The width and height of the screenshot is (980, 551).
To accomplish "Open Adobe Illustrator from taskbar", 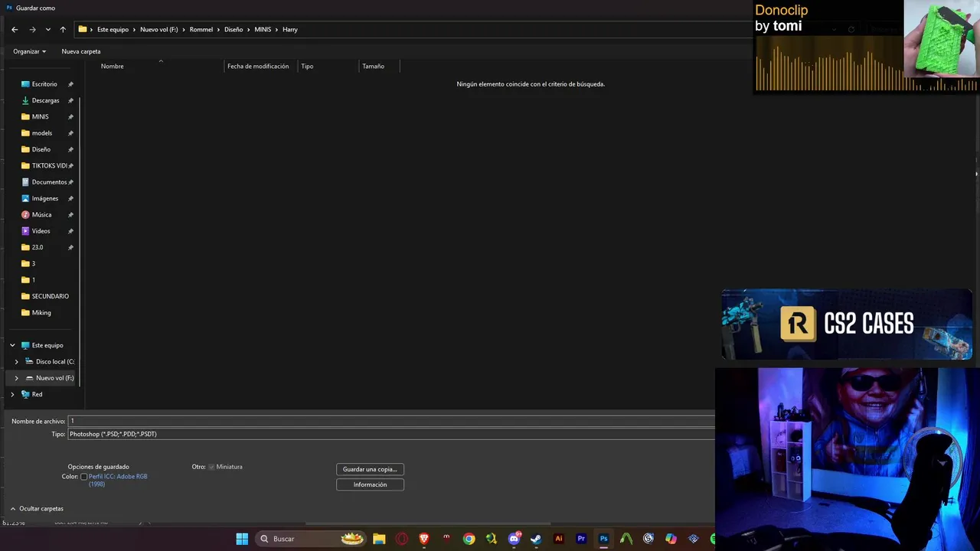I will [x=558, y=539].
